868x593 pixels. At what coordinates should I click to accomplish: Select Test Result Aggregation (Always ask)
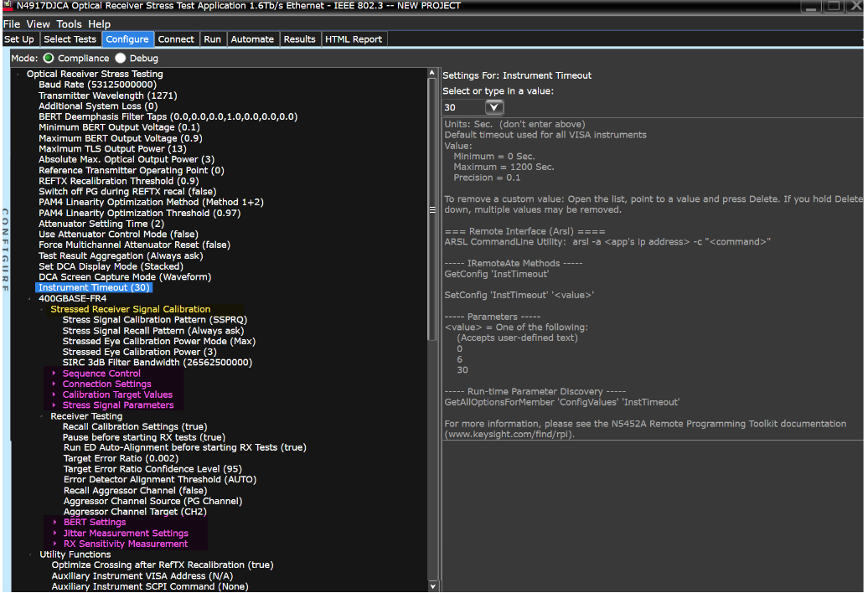pyautogui.click(x=121, y=255)
